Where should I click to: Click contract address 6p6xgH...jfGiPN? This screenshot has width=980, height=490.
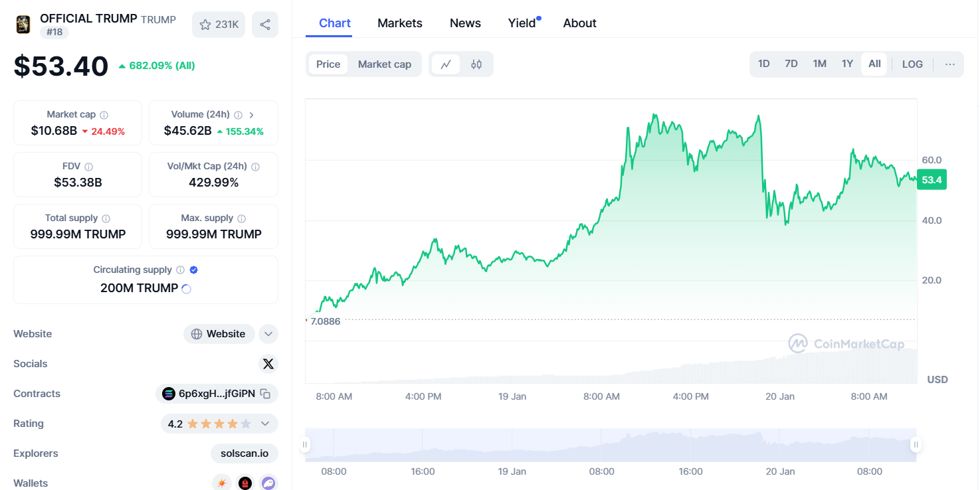click(217, 394)
